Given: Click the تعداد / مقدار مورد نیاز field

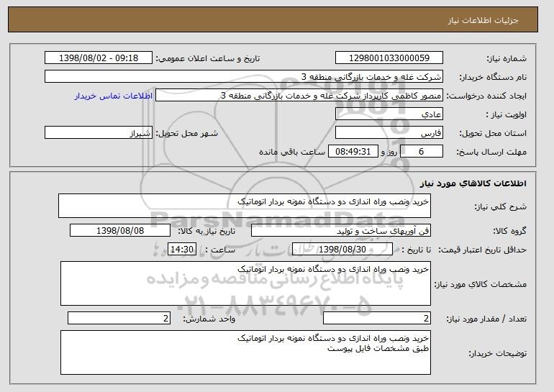Looking at the screenshot, I should click(x=377, y=318).
